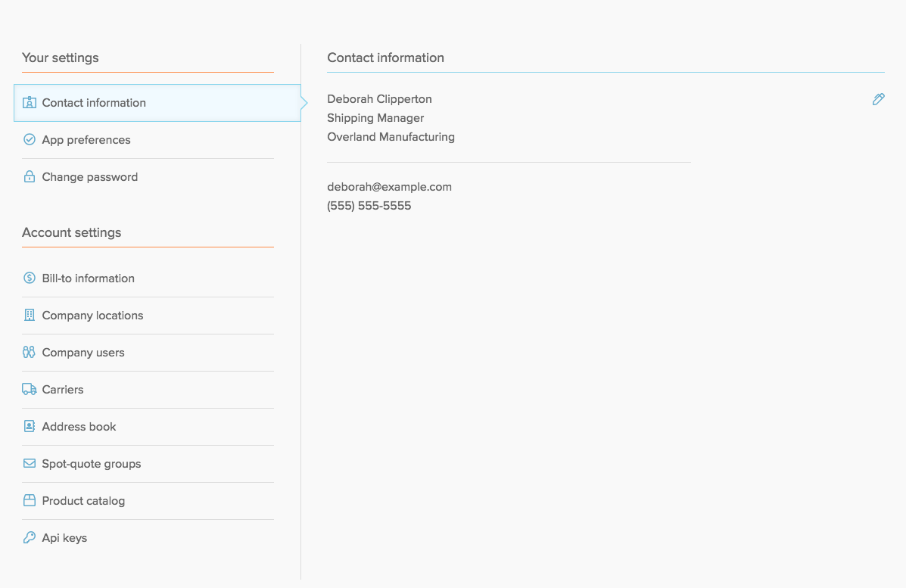Viewport: 906px width, 588px height.
Task: Open Api keys settings
Action: click(x=148, y=538)
